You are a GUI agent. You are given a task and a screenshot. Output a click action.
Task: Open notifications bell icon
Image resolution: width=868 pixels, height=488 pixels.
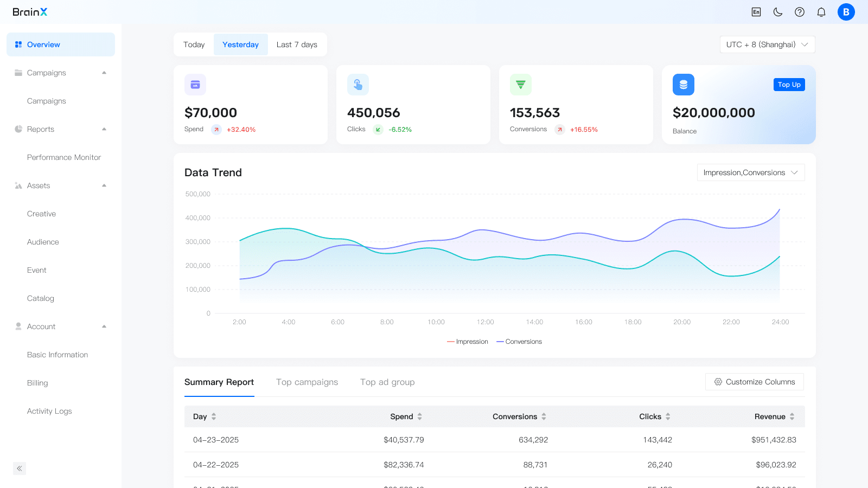(821, 12)
